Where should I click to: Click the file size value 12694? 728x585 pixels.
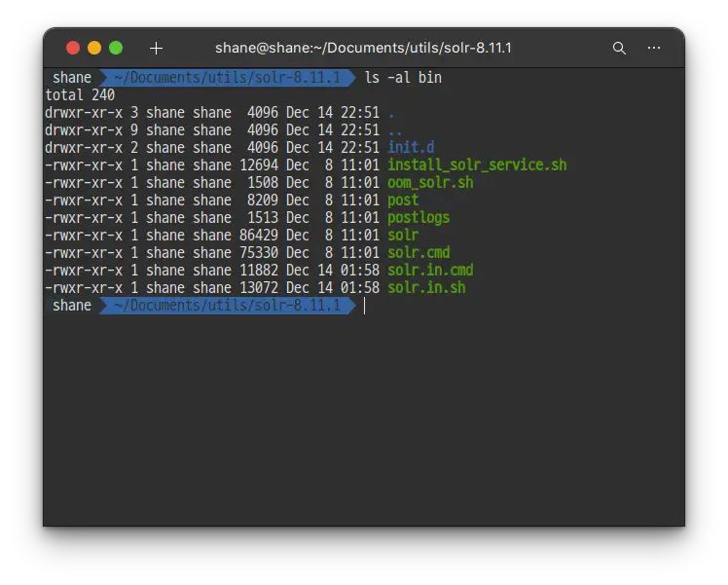259,165
